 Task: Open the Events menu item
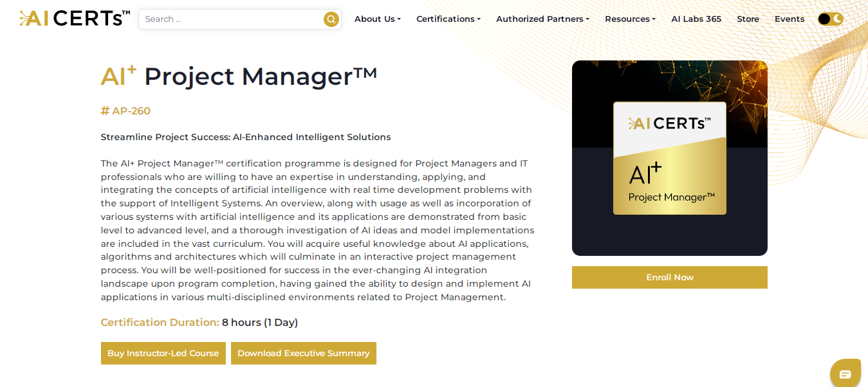click(789, 19)
